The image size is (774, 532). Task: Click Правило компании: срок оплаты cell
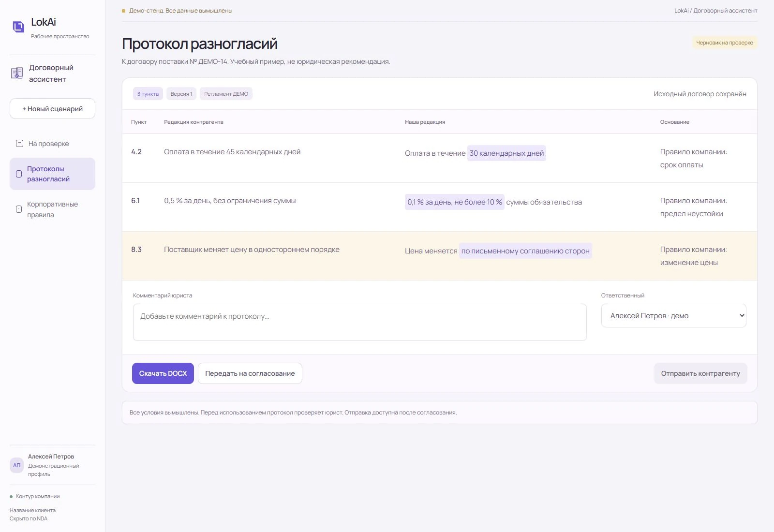[694, 158]
